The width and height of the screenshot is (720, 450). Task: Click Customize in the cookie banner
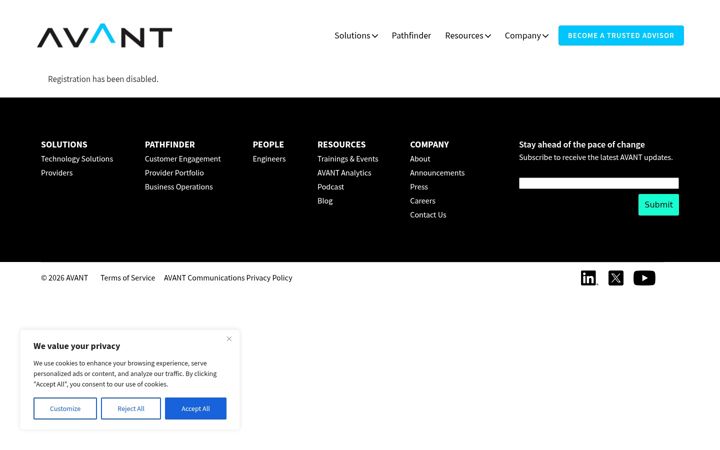(65, 408)
